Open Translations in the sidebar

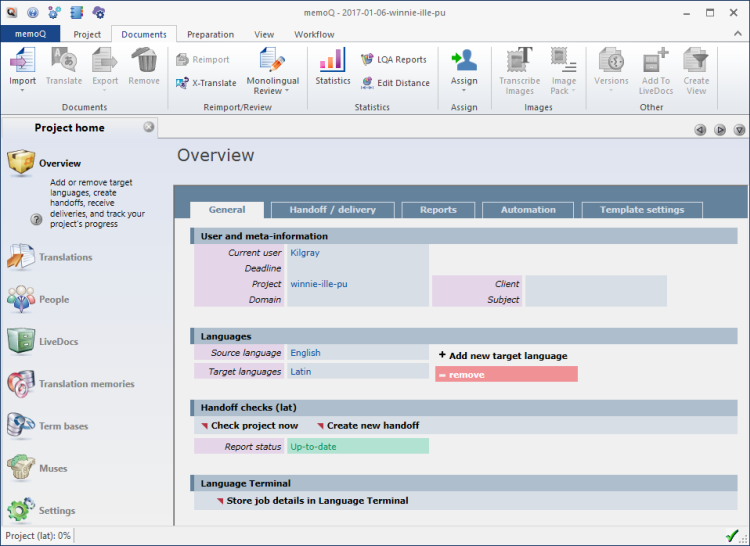[65, 257]
